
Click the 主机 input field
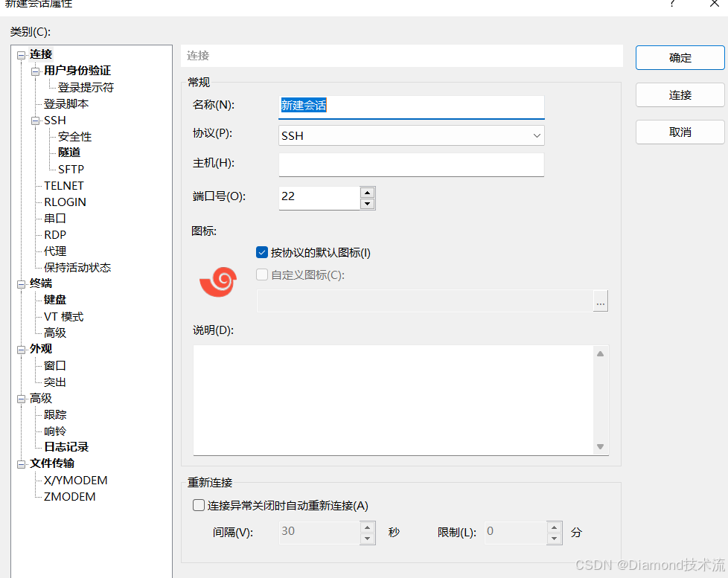point(411,164)
